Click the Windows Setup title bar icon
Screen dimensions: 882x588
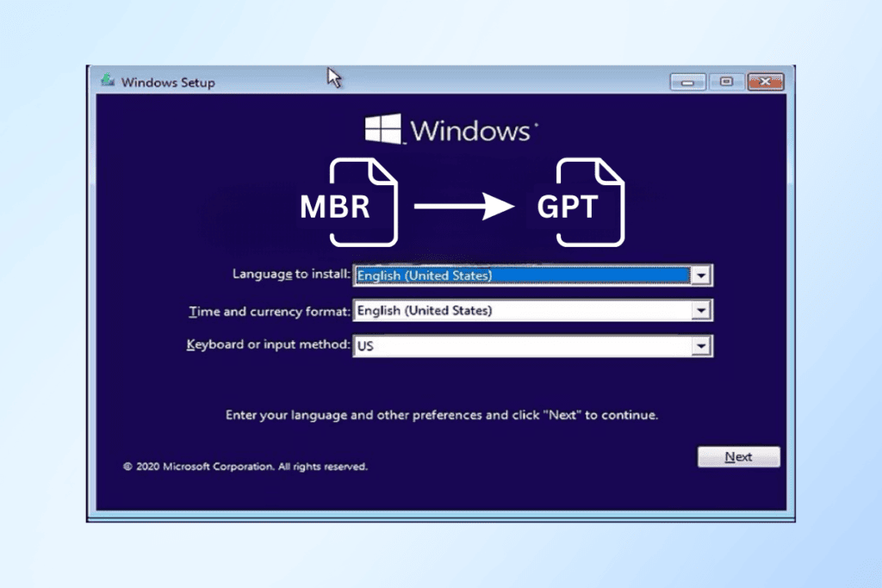(108, 80)
